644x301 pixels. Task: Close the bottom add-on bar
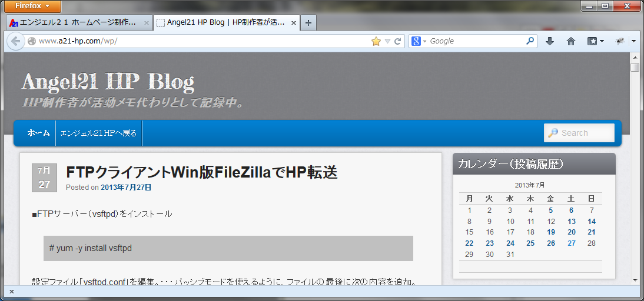click(x=12, y=292)
